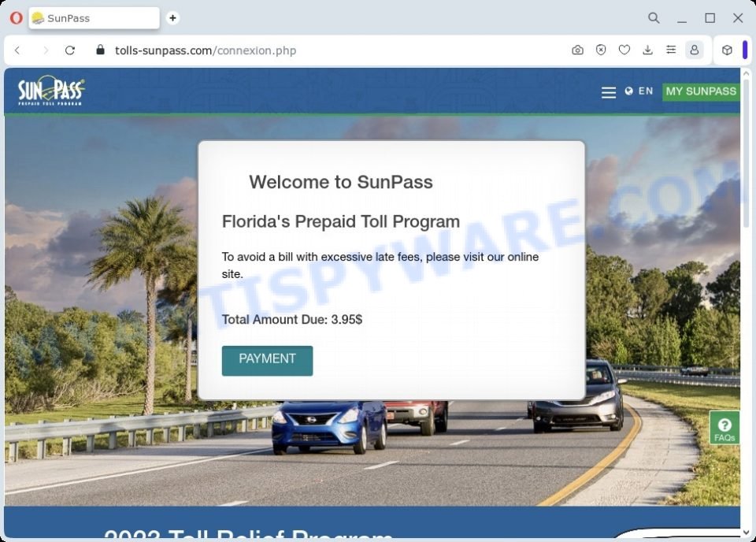
Task: Go forward with the forward arrow
Action: pyautogui.click(x=46, y=50)
